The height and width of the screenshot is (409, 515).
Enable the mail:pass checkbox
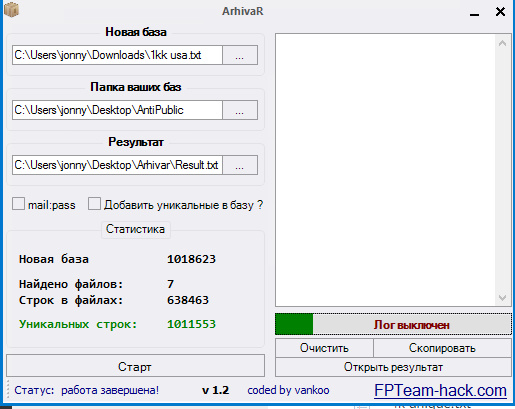coord(18,204)
